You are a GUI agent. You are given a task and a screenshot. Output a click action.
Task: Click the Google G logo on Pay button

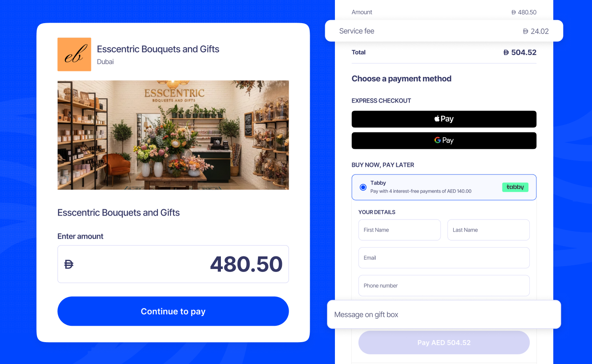click(438, 140)
